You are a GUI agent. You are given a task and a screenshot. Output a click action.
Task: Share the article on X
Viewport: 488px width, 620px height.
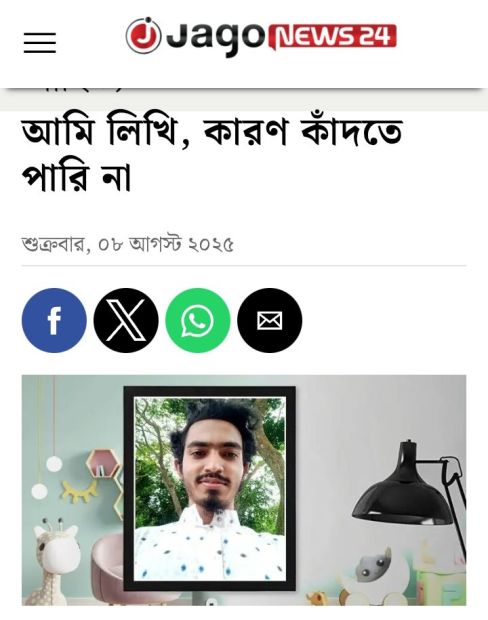(x=126, y=320)
